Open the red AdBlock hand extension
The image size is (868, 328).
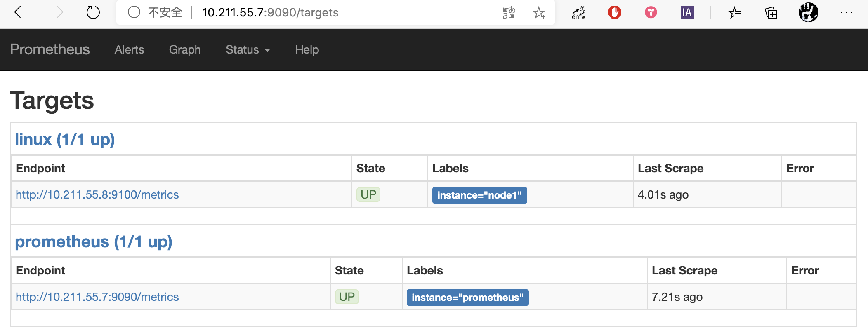pyautogui.click(x=614, y=12)
